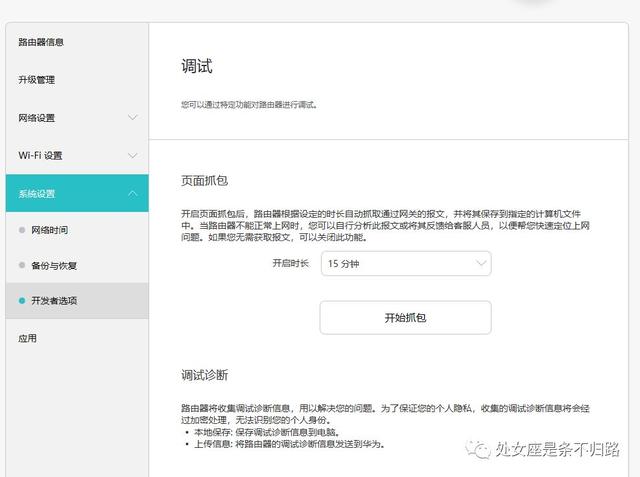Open the Wi-Fi 设置 menu section
The image size is (640, 477).
[x=77, y=155]
